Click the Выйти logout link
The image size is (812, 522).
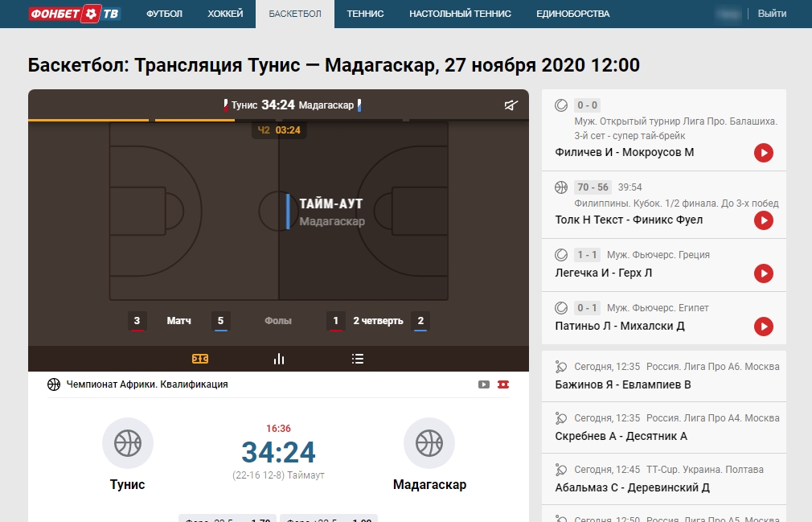tap(772, 14)
